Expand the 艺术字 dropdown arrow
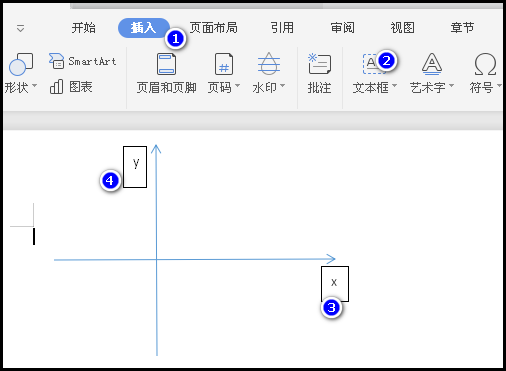 click(451, 86)
